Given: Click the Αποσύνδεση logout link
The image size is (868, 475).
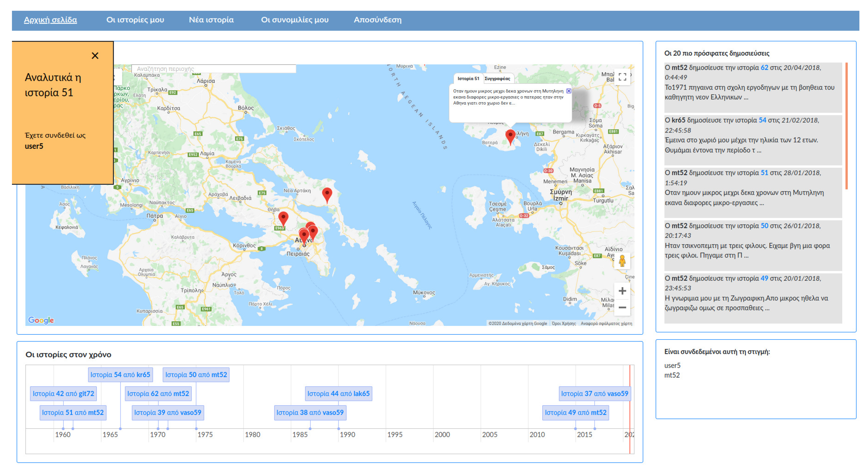Looking at the screenshot, I should 377,20.
